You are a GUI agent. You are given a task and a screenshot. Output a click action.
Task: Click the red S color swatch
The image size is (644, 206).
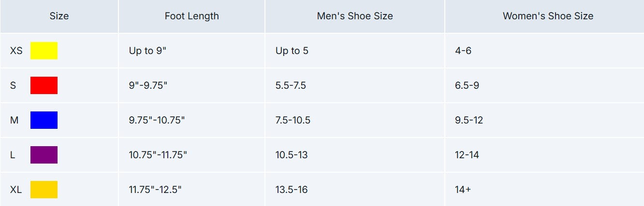pyautogui.click(x=44, y=85)
